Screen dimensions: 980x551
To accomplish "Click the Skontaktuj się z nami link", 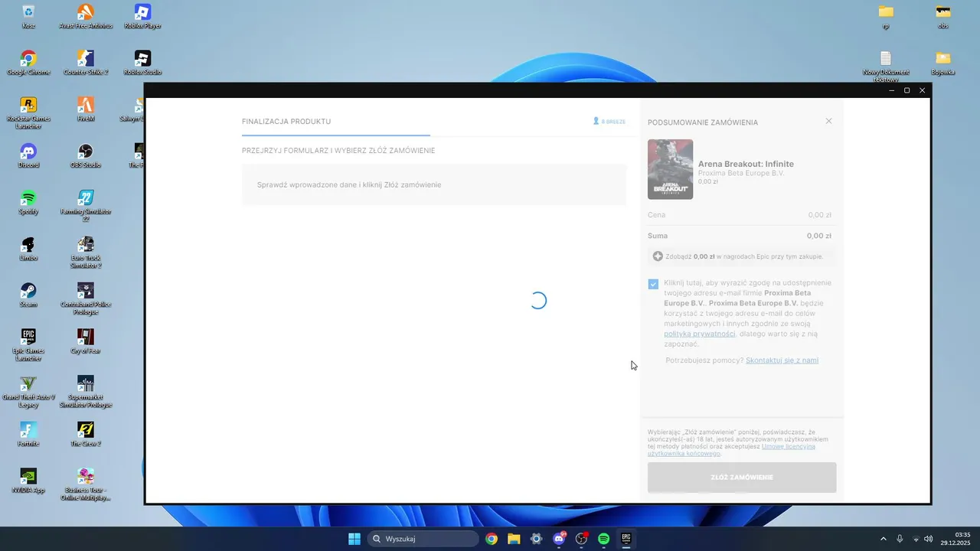I will pos(782,360).
